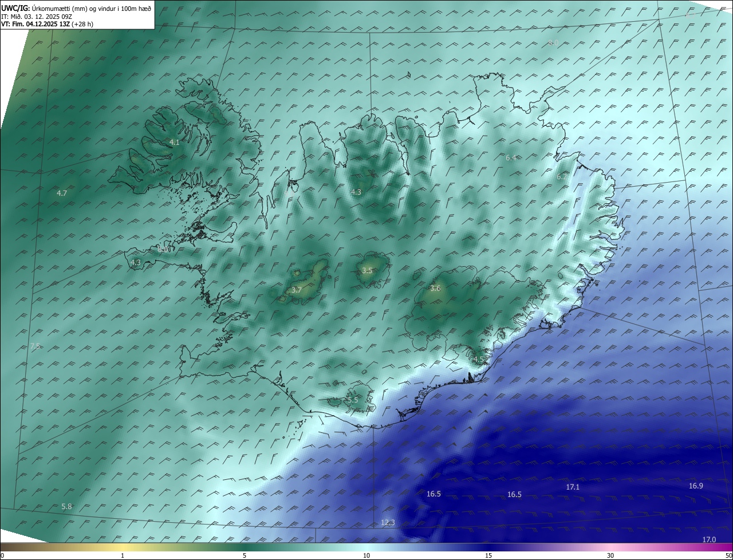Click the 4.7 precipitation value over the sea

click(x=62, y=193)
